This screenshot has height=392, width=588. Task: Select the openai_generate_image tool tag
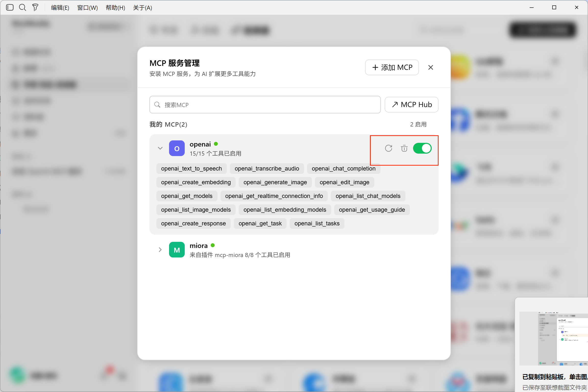275,182
